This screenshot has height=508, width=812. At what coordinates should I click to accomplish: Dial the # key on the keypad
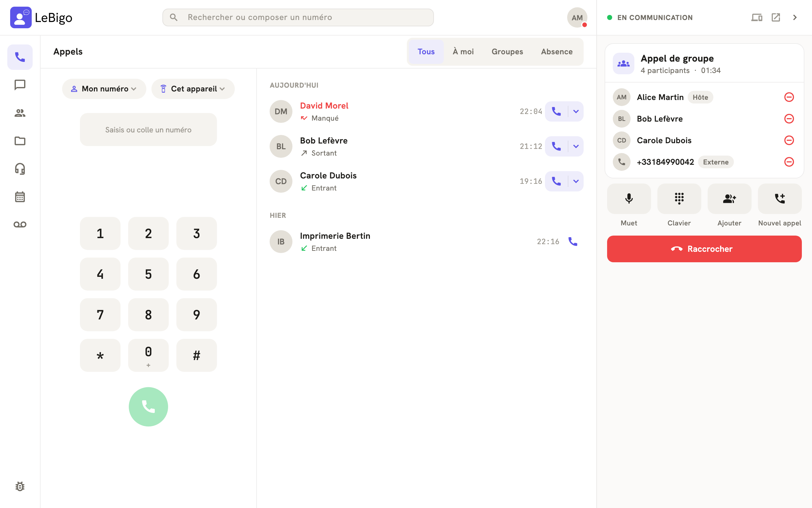click(x=197, y=356)
